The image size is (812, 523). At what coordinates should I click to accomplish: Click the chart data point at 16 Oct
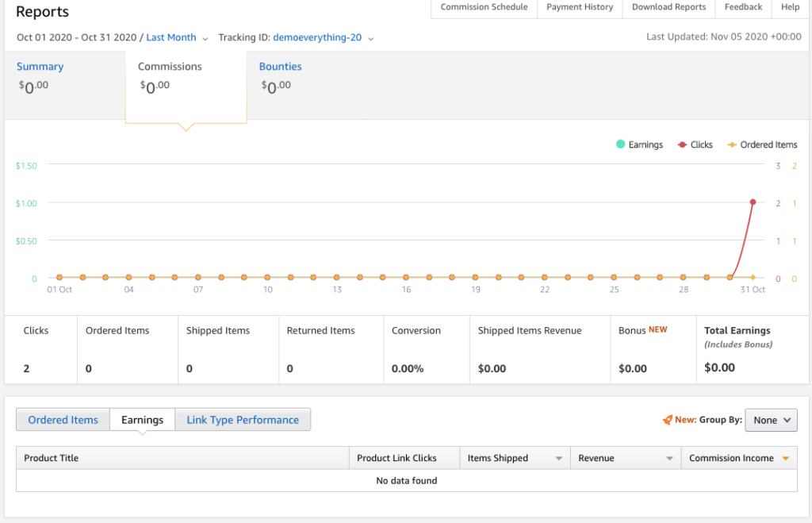406,277
